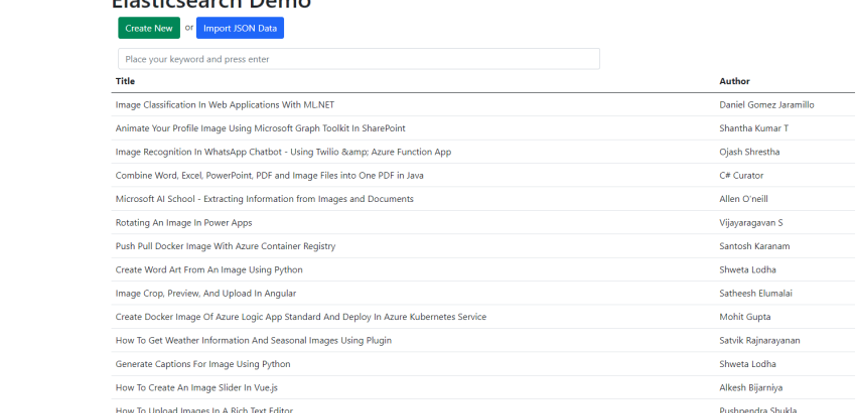
Task: Open Animate Your Profile Image article
Action: click(260, 128)
